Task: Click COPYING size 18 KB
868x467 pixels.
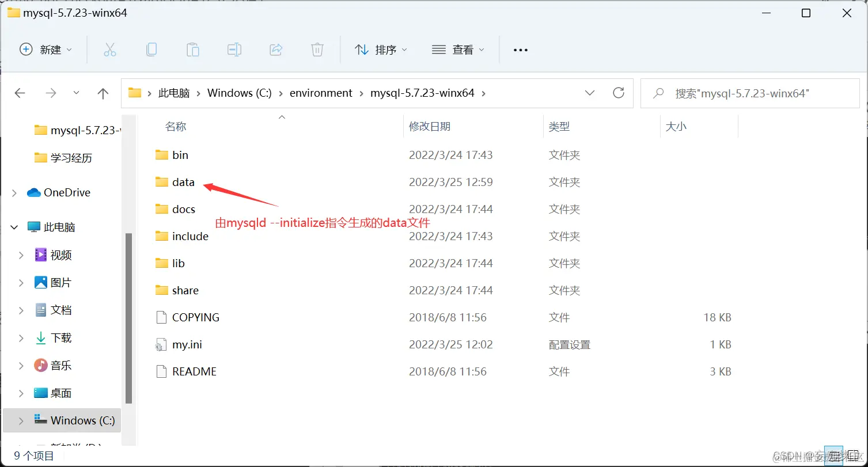Action: [x=717, y=317]
